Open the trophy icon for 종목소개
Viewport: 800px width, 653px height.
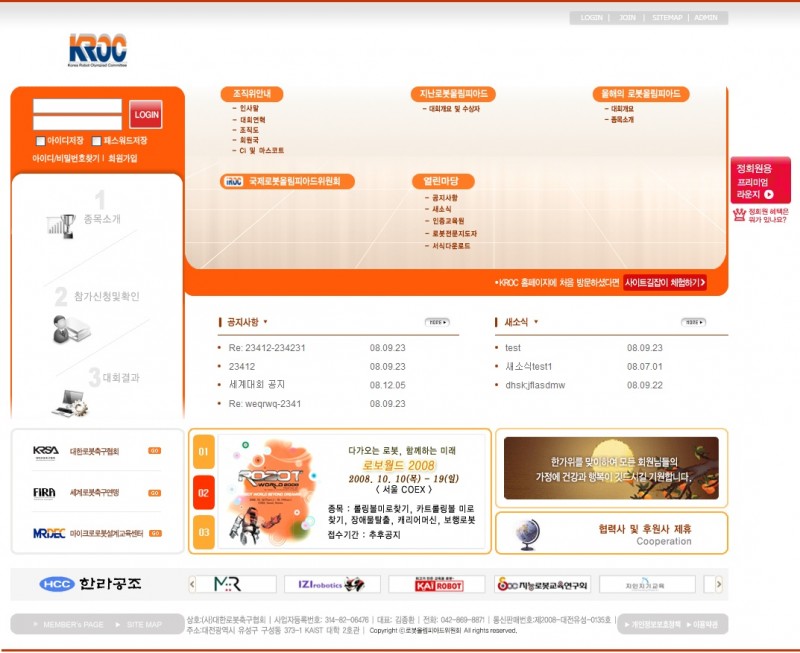coord(61,225)
